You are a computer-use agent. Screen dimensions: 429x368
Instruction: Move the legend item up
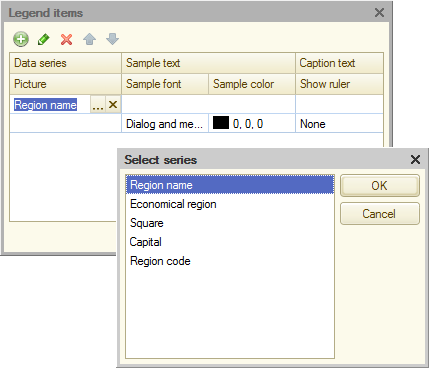pos(89,39)
